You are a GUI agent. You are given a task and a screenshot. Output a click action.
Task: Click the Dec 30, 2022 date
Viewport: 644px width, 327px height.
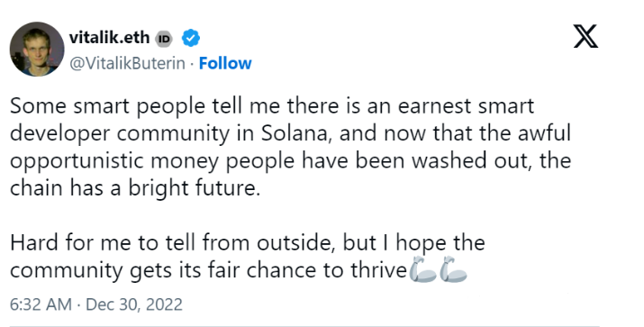click(134, 304)
